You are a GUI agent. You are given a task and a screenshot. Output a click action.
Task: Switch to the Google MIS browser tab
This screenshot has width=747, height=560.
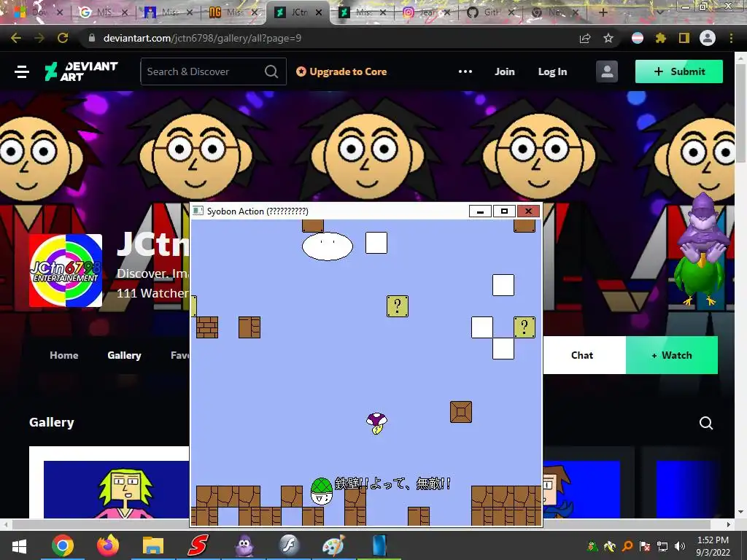104,12
